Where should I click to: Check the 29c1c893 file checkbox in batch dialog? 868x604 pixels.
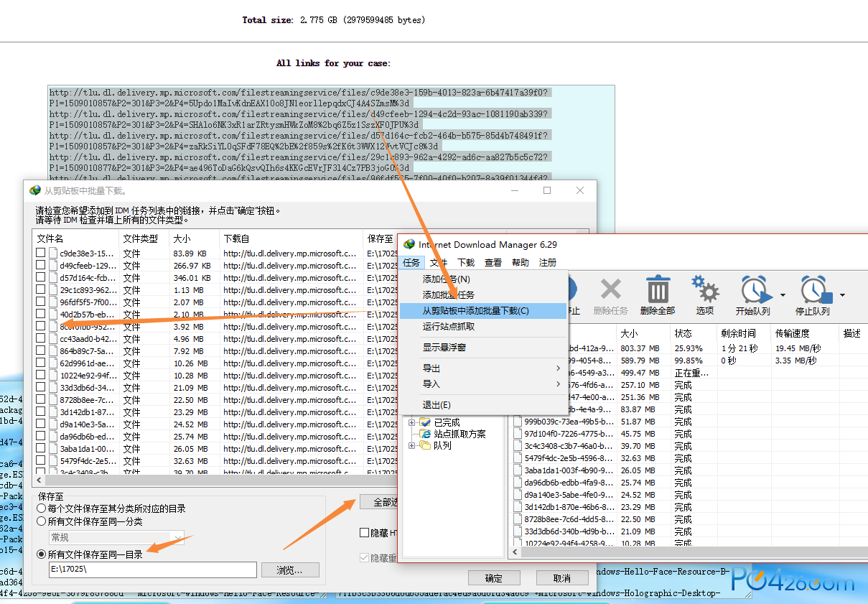coord(41,290)
